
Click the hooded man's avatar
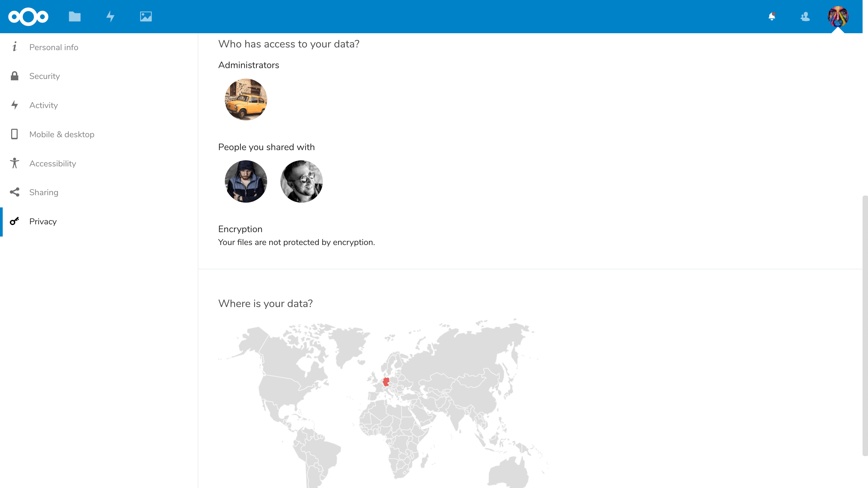(x=246, y=181)
